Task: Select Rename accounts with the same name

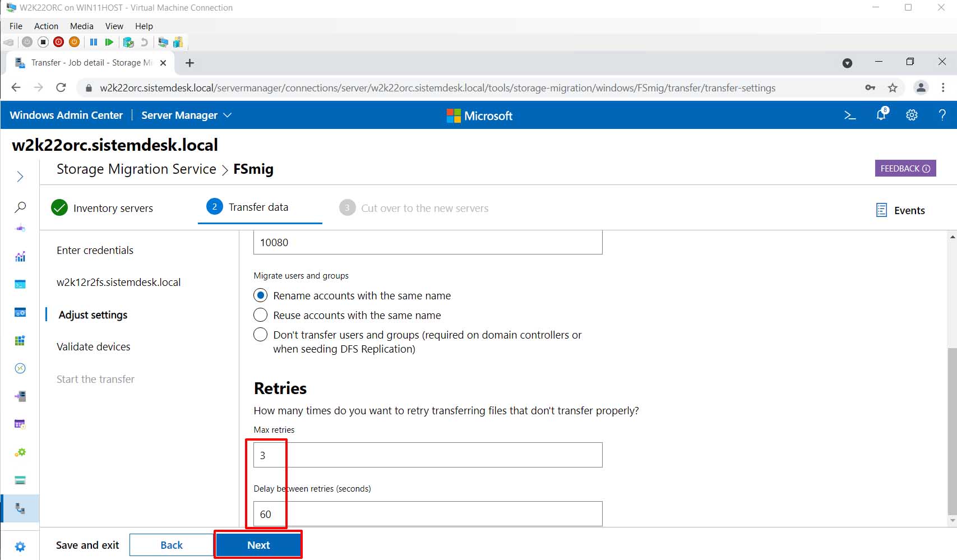Action: point(260,295)
